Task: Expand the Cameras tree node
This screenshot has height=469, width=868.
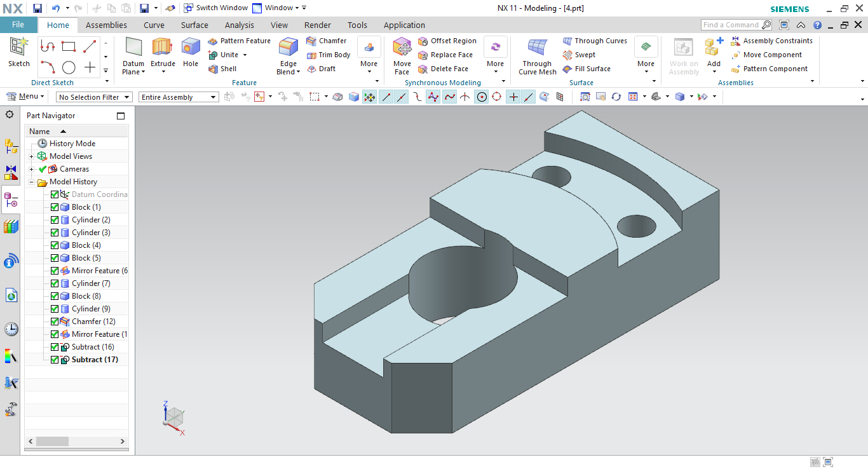Action: 32,169
